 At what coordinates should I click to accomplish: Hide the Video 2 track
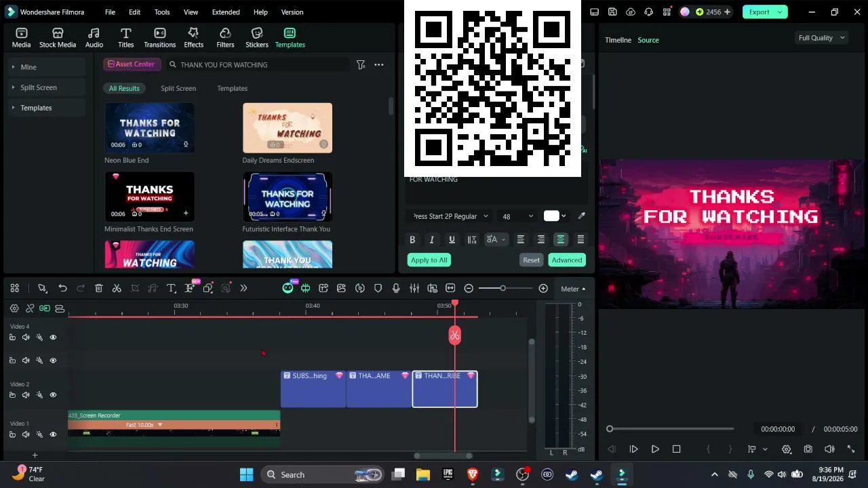pos(53,395)
